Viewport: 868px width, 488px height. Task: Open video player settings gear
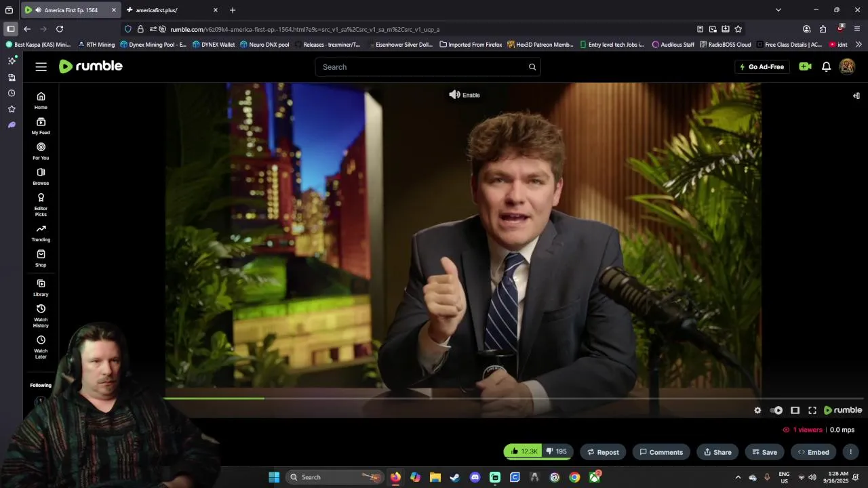point(757,410)
